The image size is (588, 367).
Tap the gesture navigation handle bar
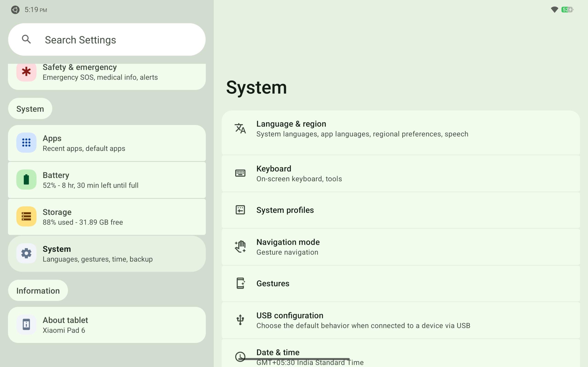pos(294,359)
